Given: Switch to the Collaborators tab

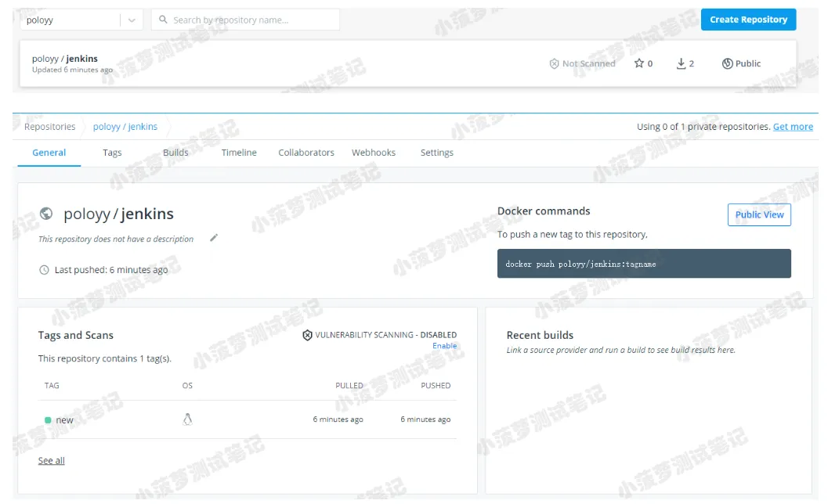Looking at the screenshot, I should (x=306, y=153).
